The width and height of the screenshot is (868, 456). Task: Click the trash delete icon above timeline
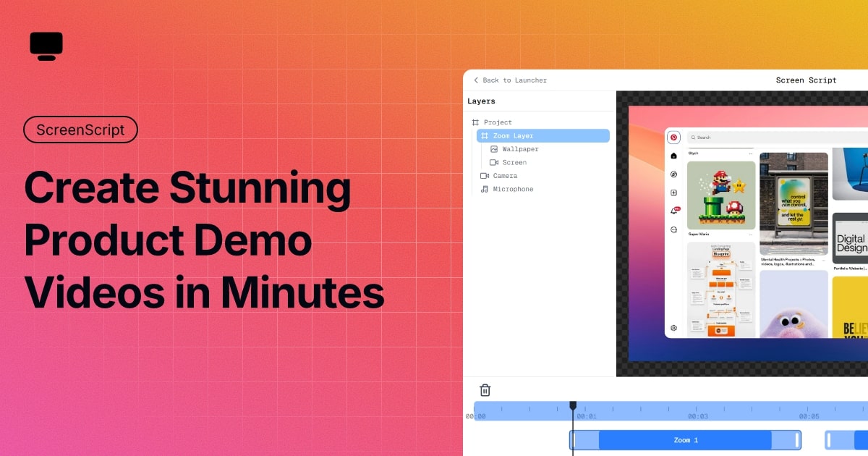(485, 390)
